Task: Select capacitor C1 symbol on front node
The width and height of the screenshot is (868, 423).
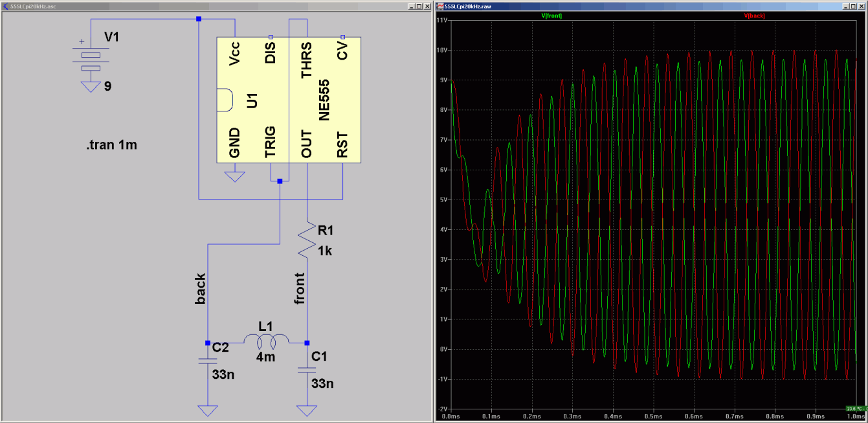Action: point(307,371)
